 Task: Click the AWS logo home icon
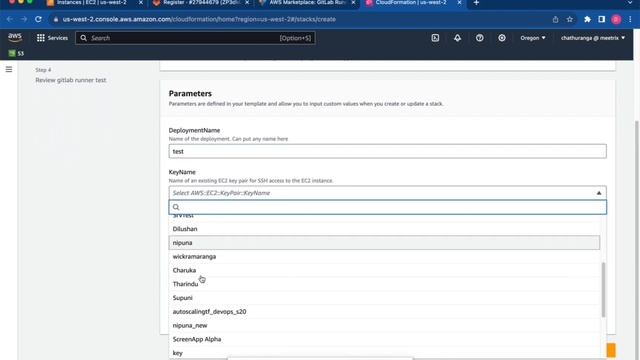click(15, 38)
